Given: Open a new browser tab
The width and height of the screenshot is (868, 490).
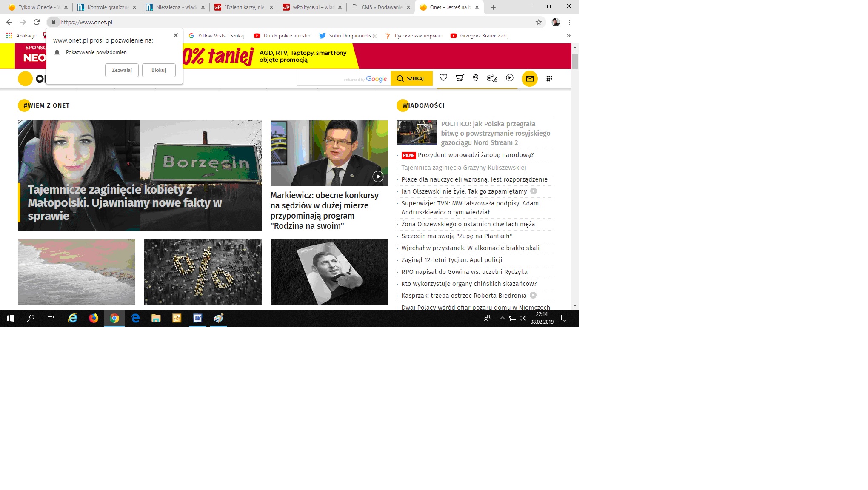Looking at the screenshot, I should (493, 7).
